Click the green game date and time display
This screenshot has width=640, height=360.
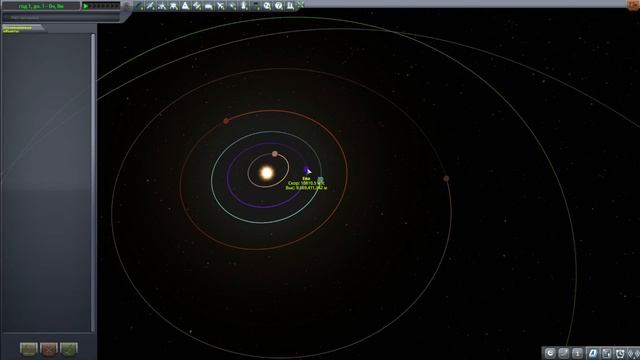tap(41, 6)
